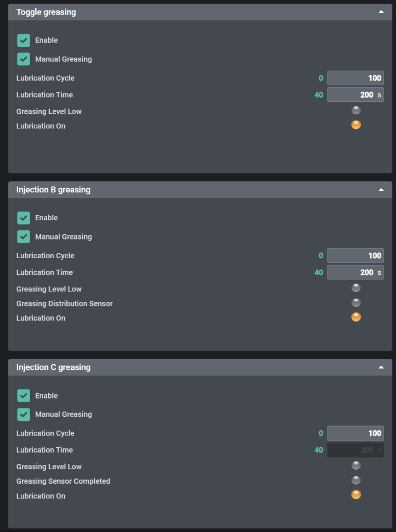This screenshot has width=396, height=532.
Task: Toggle Manual Greasing for Injection B greasing
Action: (x=23, y=236)
